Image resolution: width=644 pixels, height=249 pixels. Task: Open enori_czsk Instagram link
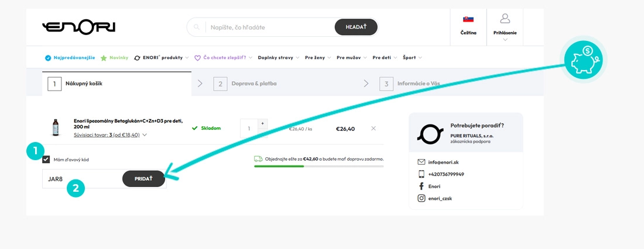click(440, 199)
